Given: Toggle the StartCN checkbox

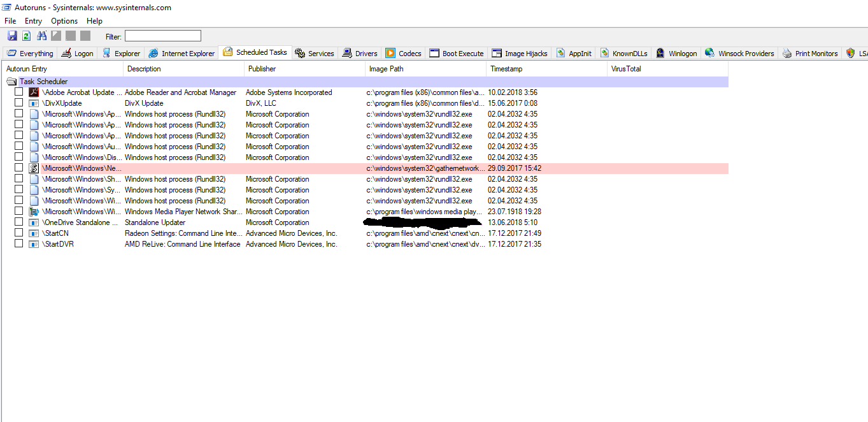Looking at the screenshot, I should click(x=19, y=233).
